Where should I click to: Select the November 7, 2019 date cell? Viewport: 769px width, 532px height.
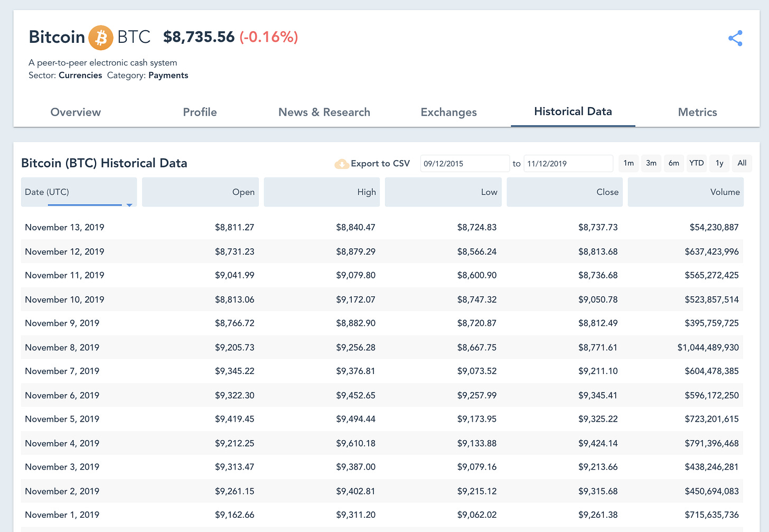[x=62, y=371]
